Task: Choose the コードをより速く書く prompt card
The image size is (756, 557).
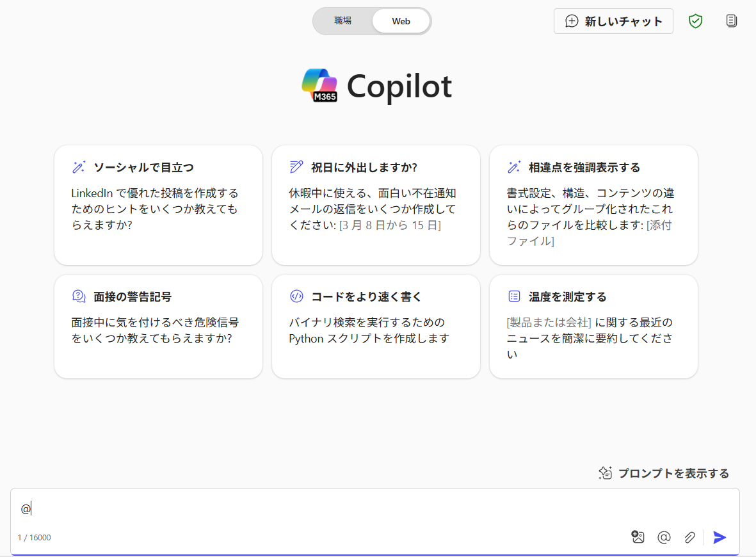Action: [x=376, y=327]
